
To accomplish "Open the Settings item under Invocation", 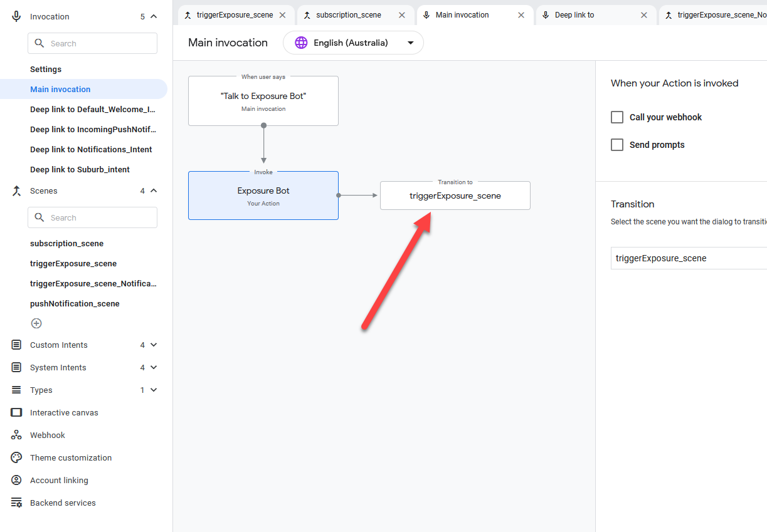I will point(46,69).
